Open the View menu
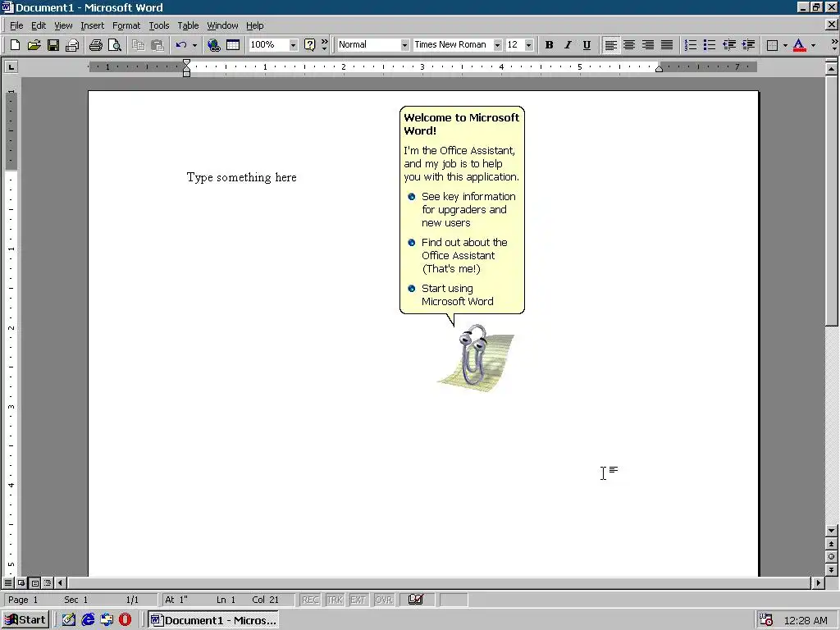840x630 pixels. click(x=63, y=25)
